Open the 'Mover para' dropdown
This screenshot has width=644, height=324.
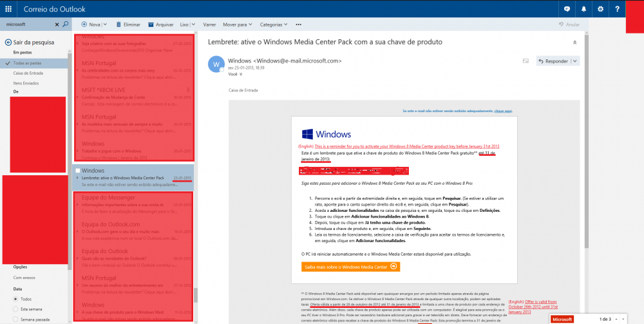coord(237,24)
